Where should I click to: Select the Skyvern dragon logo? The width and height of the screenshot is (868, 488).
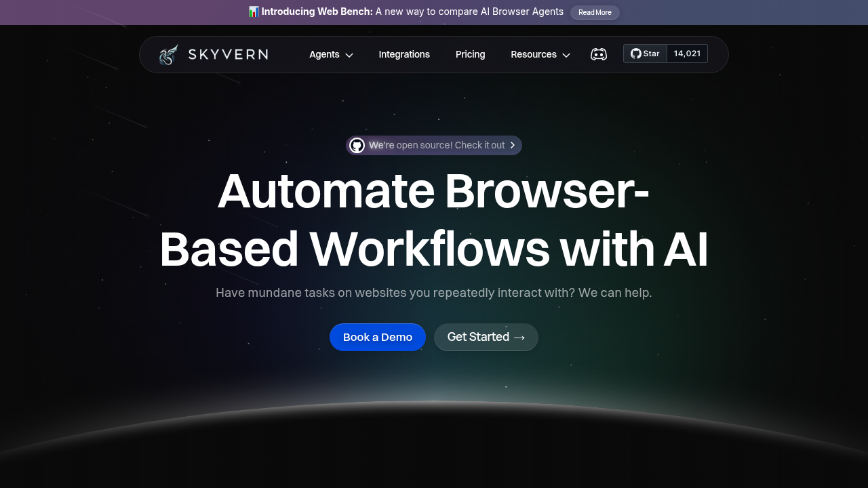[167, 54]
